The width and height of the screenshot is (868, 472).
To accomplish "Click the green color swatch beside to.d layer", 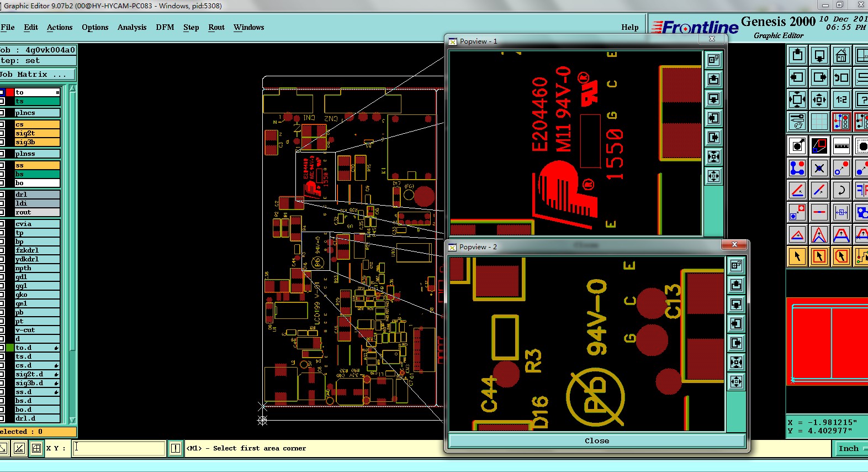I will (x=10, y=348).
